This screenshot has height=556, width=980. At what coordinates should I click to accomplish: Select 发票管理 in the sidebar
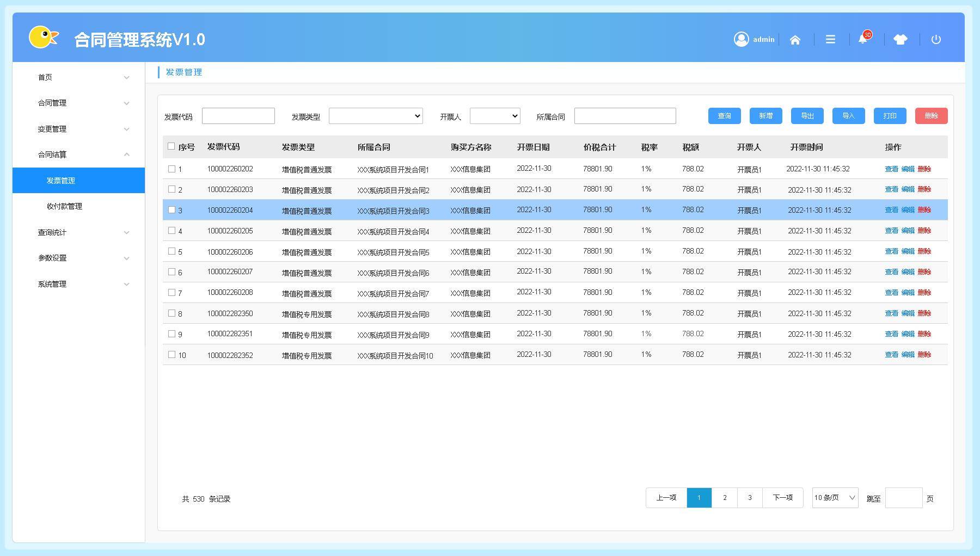pyautogui.click(x=78, y=181)
